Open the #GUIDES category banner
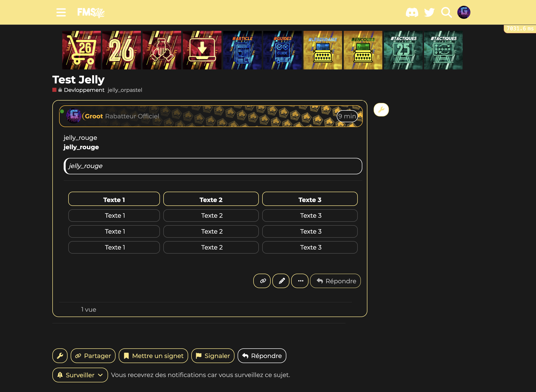 point(282,50)
